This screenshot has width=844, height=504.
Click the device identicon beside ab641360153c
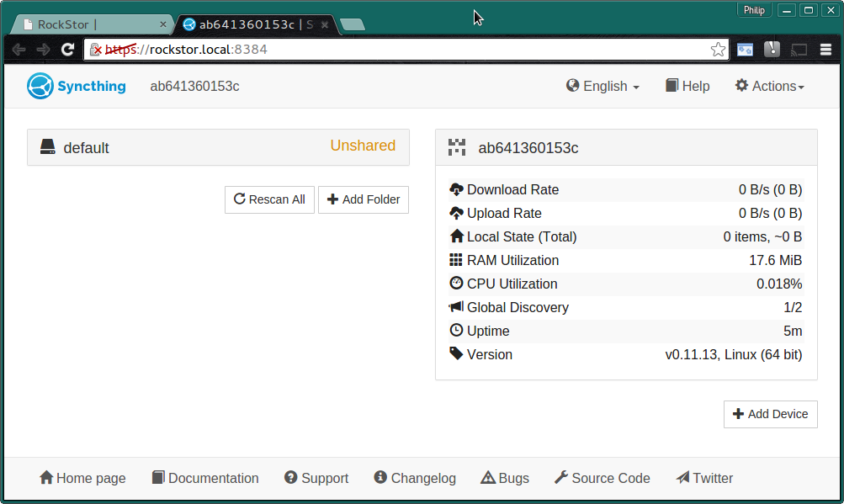456,147
